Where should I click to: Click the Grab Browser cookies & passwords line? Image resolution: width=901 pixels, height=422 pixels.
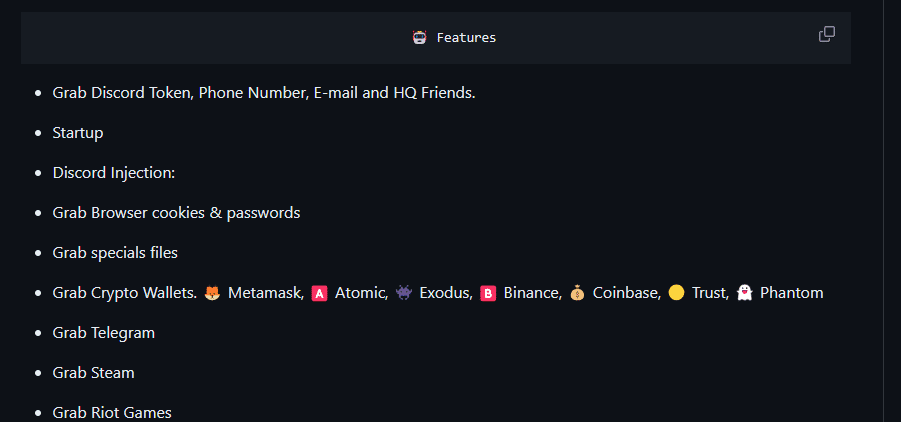tap(176, 213)
